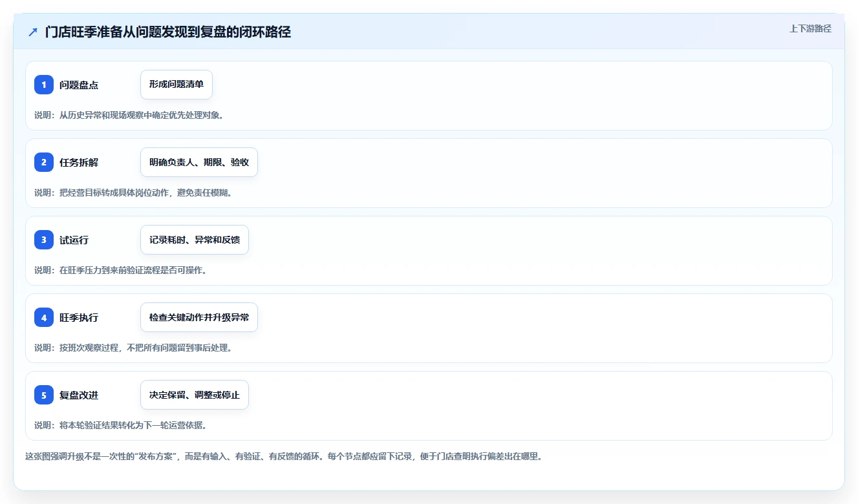Image resolution: width=858 pixels, height=504 pixels.
Task: Click the 记录耗时、异常和反馈 chip
Action: coord(195,240)
